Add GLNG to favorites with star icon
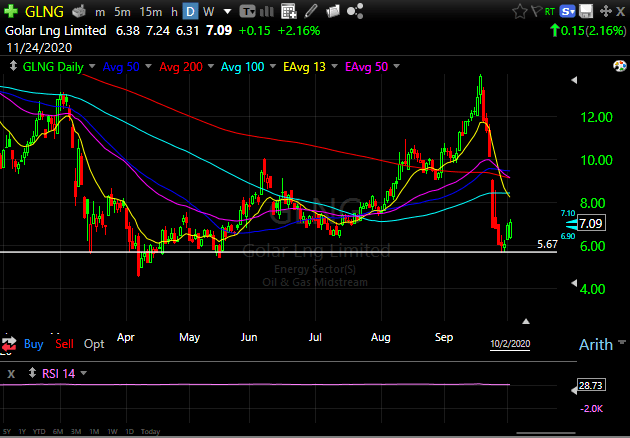Screen dimensions: 630x438 pos(520,12)
